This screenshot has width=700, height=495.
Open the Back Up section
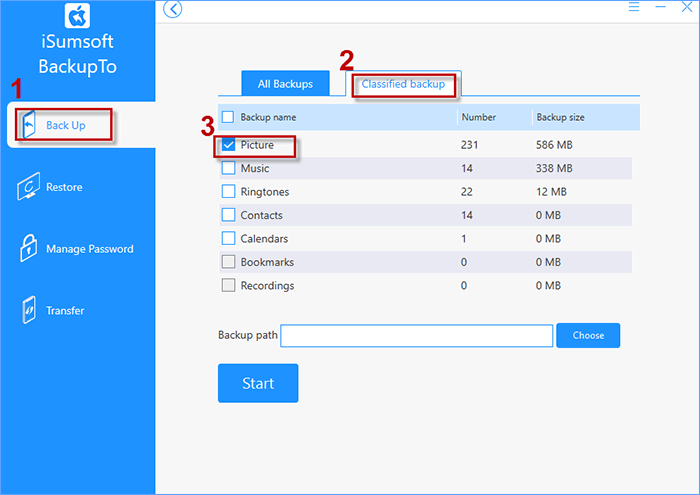(81, 125)
